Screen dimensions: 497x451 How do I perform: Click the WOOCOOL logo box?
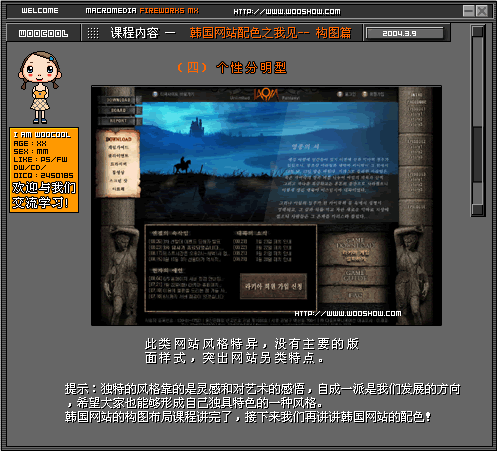point(43,33)
